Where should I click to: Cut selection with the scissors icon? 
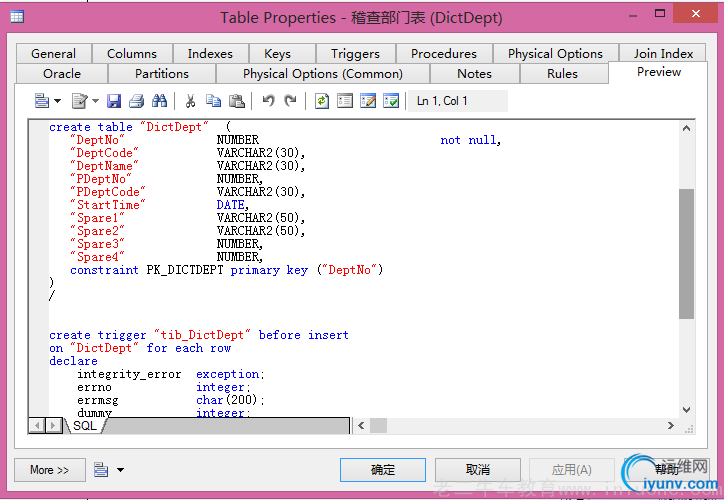[x=190, y=101]
